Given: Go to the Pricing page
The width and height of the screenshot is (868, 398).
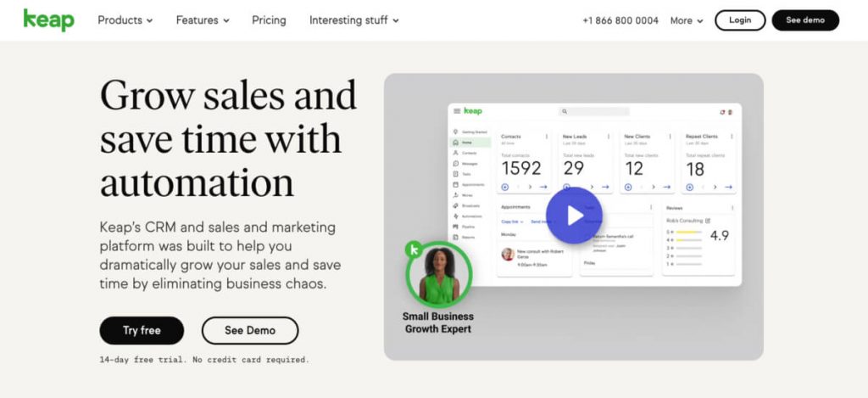Looking at the screenshot, I should pyautogui.click(x=269, y=20).
